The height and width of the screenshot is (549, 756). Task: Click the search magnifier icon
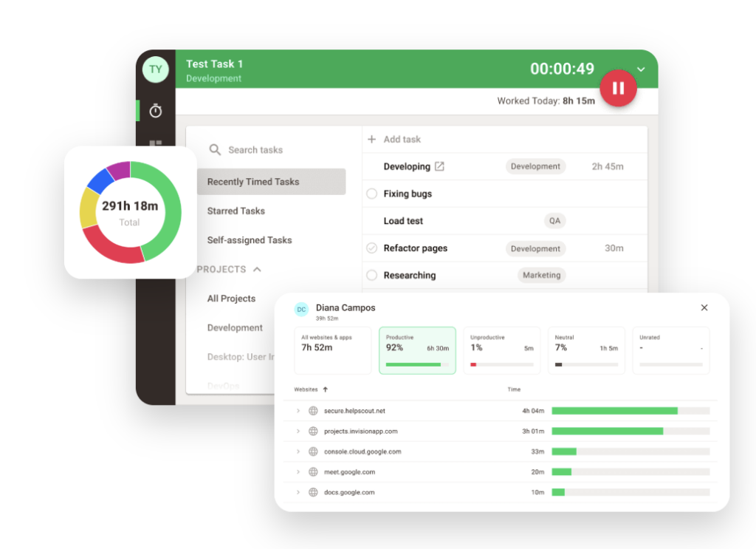point(215,149)
